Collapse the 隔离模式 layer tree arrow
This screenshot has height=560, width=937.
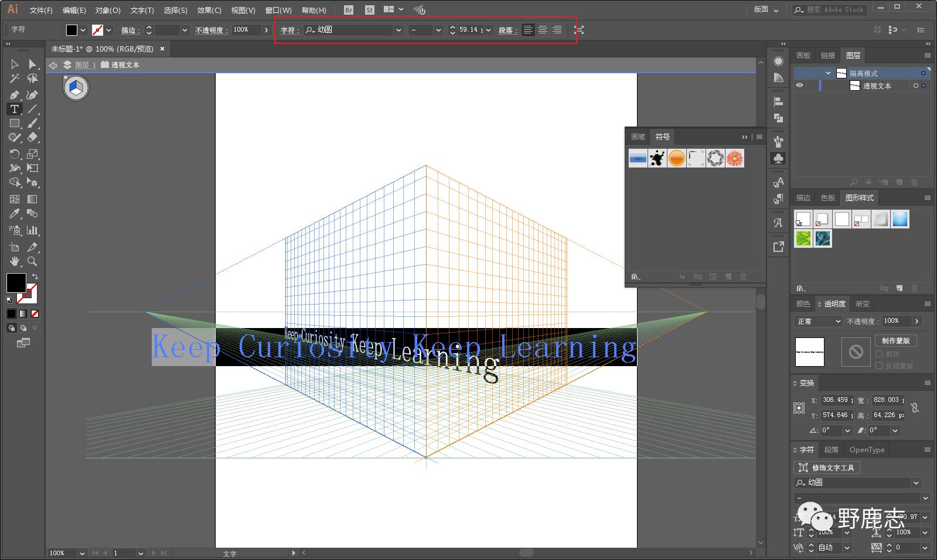tap(828, 73)
